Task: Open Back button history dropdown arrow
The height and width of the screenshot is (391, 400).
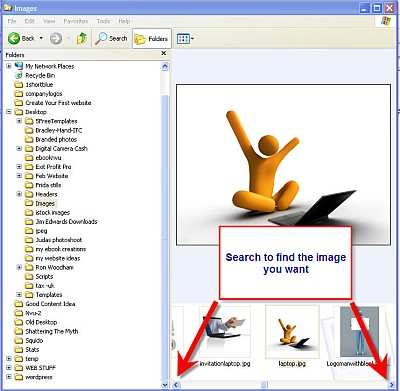Action: pos(41,38)
